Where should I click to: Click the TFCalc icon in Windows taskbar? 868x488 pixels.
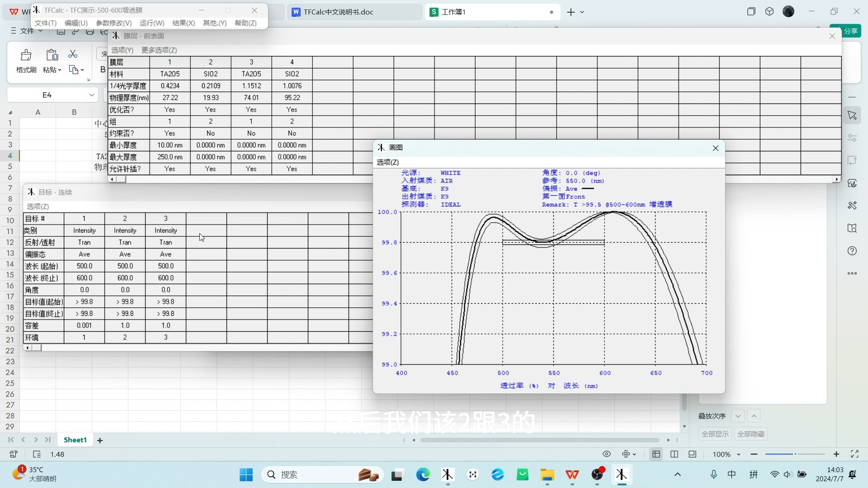click(621, 474)
